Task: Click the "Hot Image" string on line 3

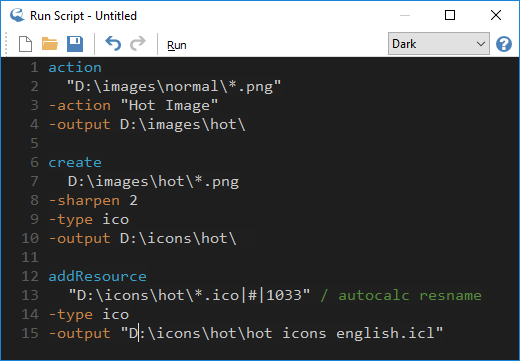Action: coord(169,105)
